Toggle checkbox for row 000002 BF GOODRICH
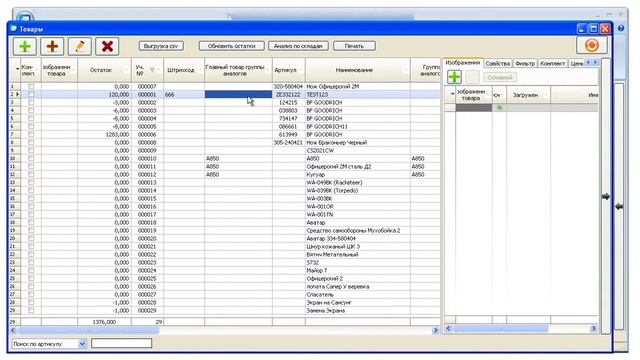The width and height of the screenshot is (640, 360). 31,102
